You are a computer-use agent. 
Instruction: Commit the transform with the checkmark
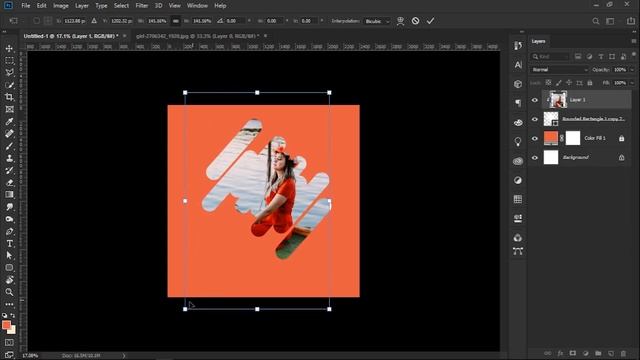click(x=430, y=21)
